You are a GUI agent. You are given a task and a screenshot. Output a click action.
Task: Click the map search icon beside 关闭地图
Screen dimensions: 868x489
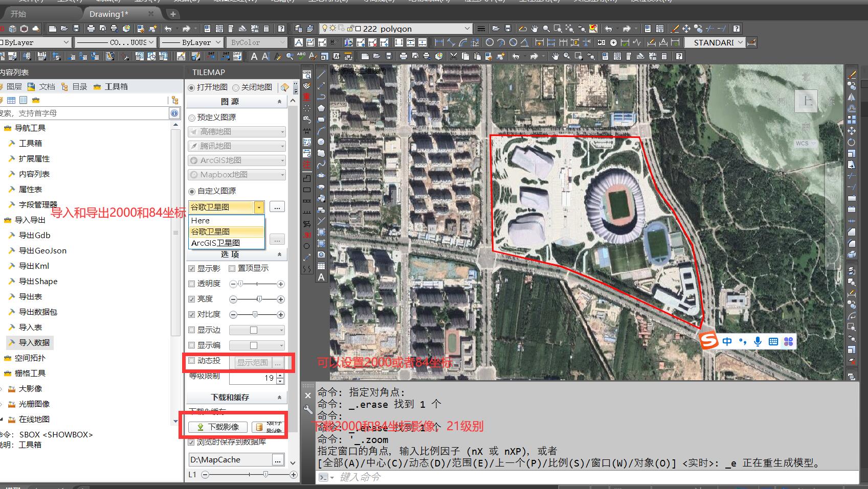tap(285, 87)
